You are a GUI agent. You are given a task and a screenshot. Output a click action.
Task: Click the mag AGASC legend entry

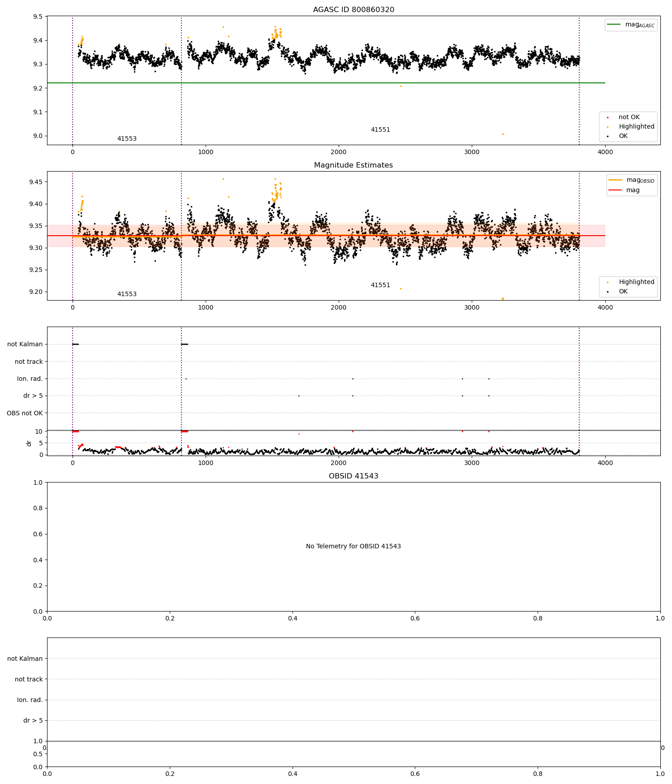pyautogui.click(x=631, y=25)
